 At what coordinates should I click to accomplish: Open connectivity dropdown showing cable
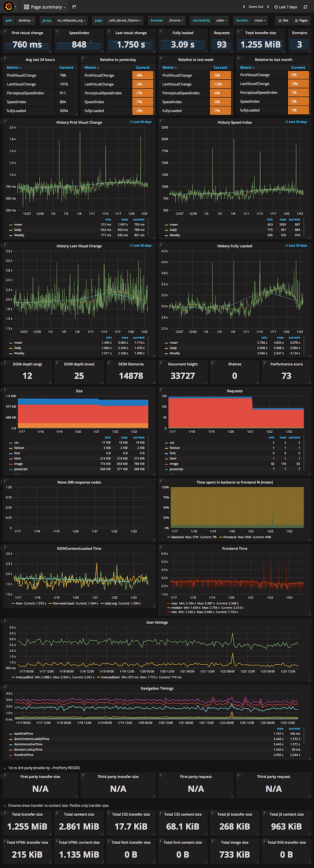[x=222, y=21]
